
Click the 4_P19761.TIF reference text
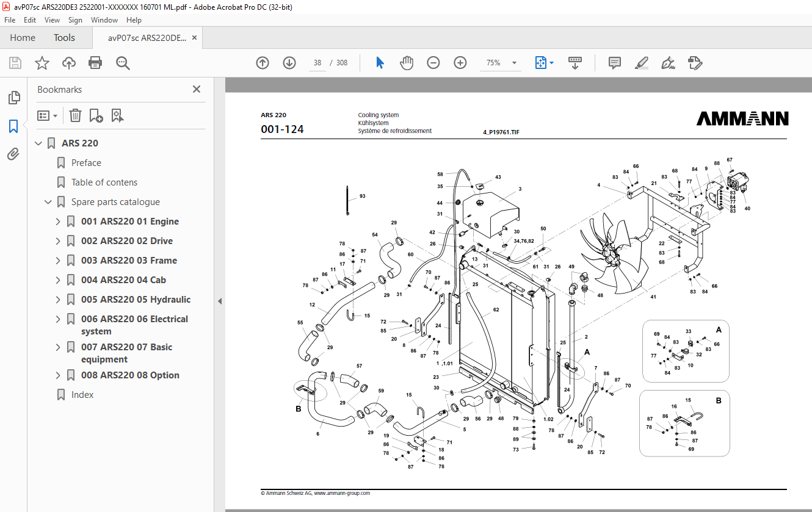point(501,132)
